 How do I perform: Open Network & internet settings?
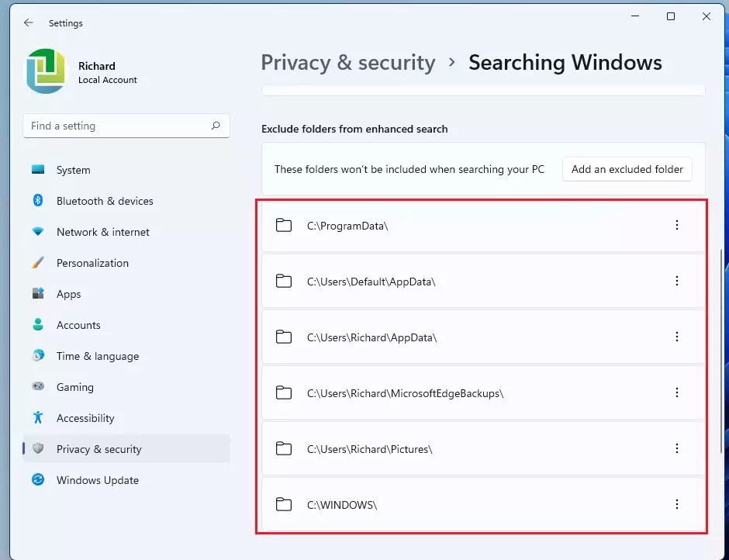coord(37,232)
